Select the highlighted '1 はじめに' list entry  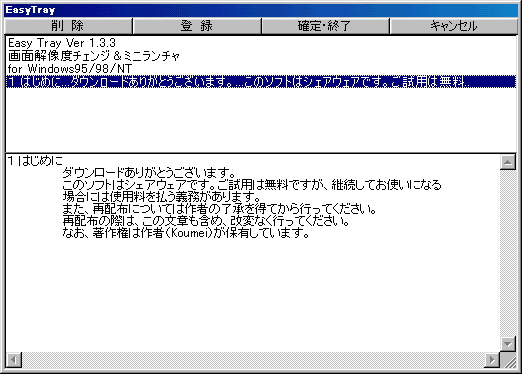coord(261,82)
